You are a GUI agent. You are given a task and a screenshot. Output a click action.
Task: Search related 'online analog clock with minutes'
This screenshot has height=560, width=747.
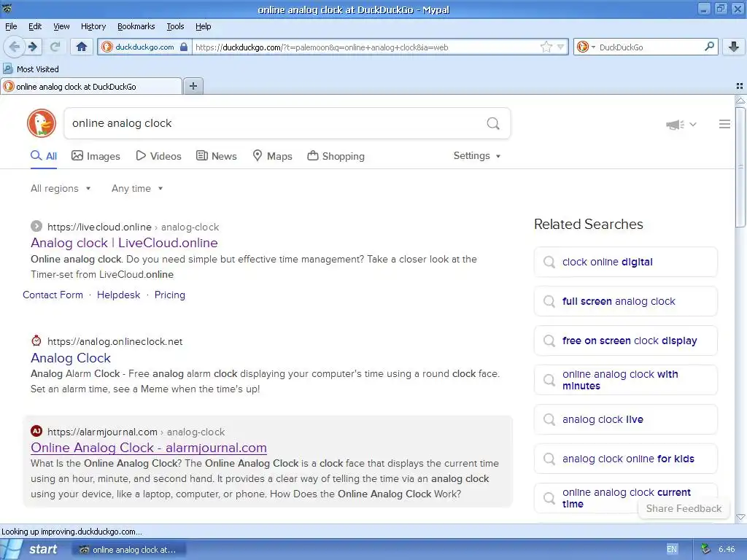[x=625, y=380]
